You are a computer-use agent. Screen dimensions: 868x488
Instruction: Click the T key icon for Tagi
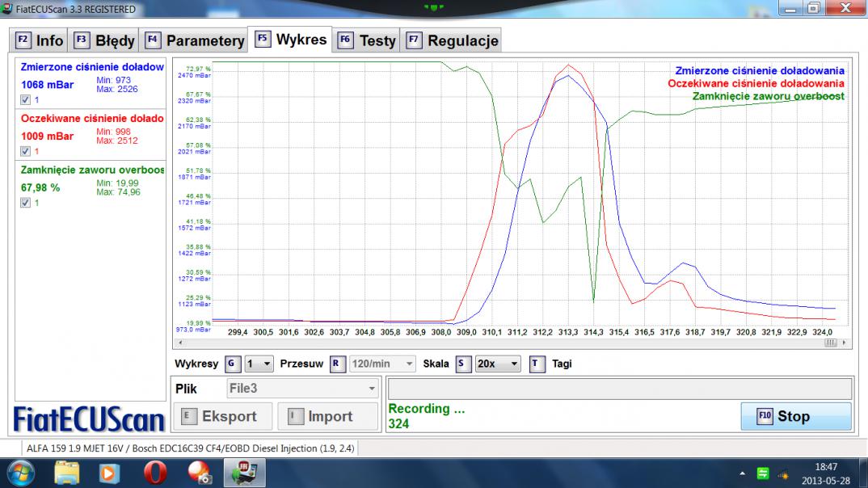coord(537,364)
